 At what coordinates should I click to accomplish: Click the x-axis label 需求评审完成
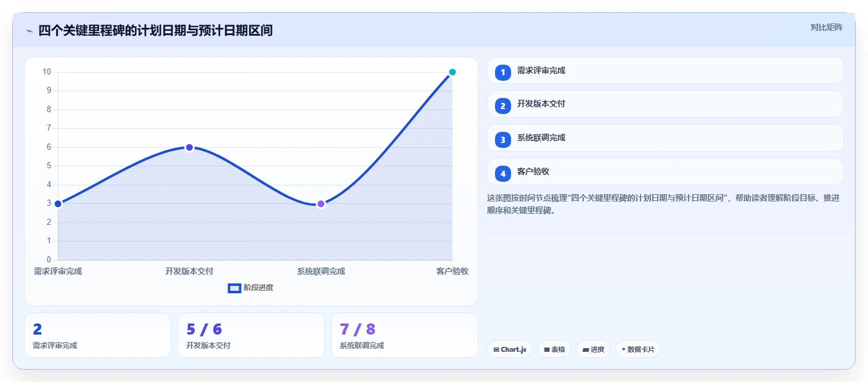(x=58, y=272)
